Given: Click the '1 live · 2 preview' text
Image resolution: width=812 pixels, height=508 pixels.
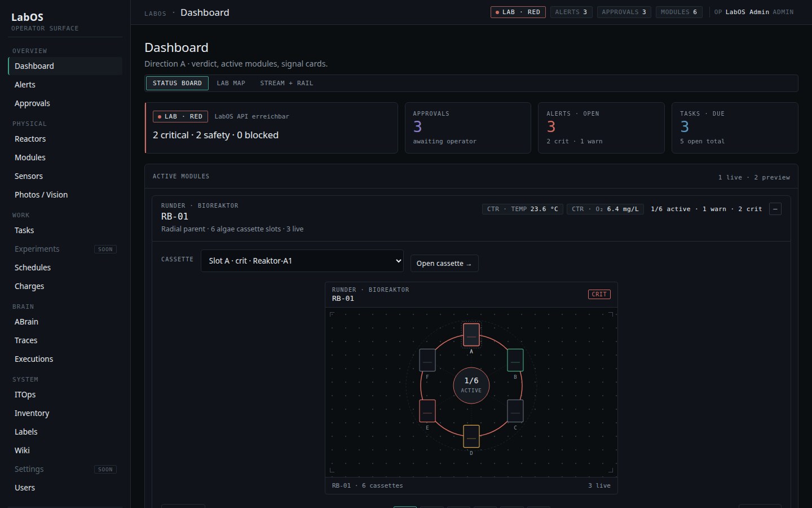Looking at the screenshot, I should click(x=754, y=177).
